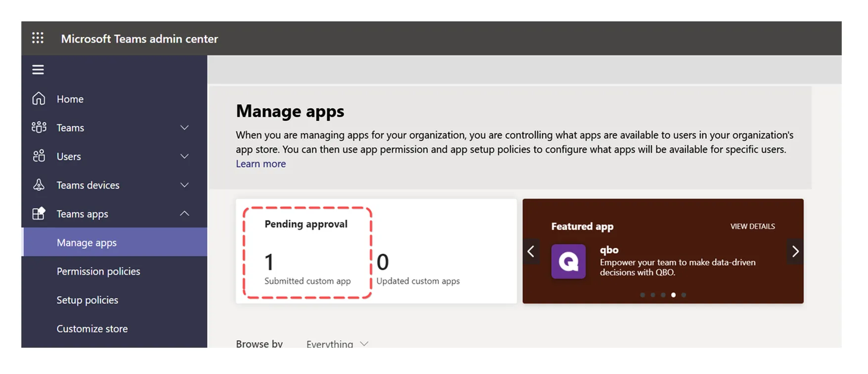Select the first carousel dot
Screen dimensions: 868x374
[643, 295]
